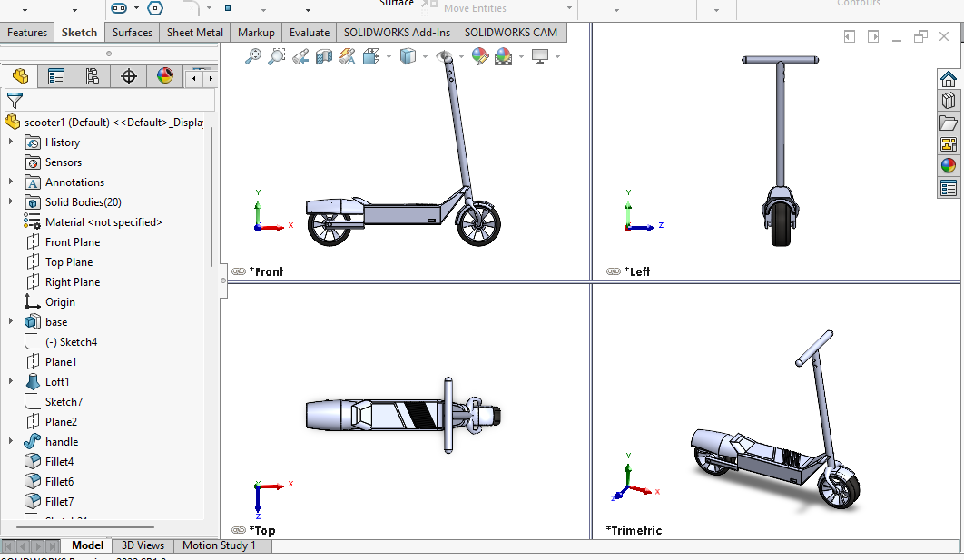Click the straight slot sketch tool

point(119,8)
